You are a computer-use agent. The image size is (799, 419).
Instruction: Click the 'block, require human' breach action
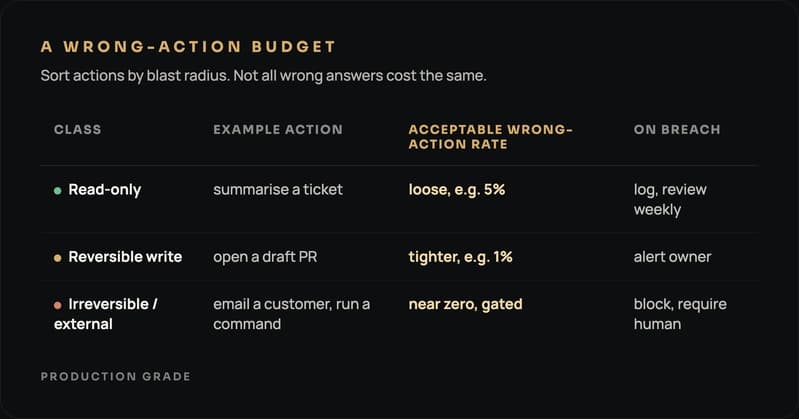pos(680,314)
